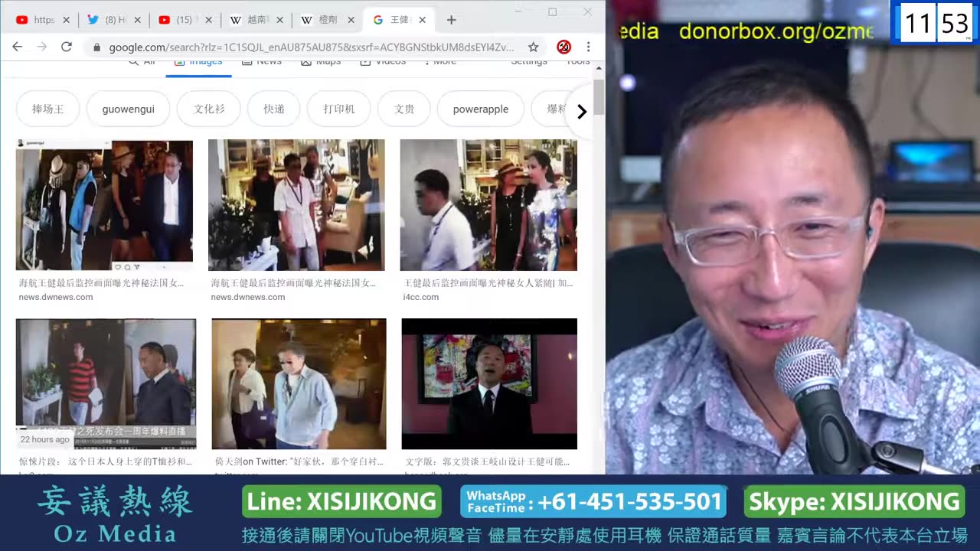Viewport: 980px width, 551px height.
Task: Open the image of man in light blue shirt
Action: (x=299, y=384)
